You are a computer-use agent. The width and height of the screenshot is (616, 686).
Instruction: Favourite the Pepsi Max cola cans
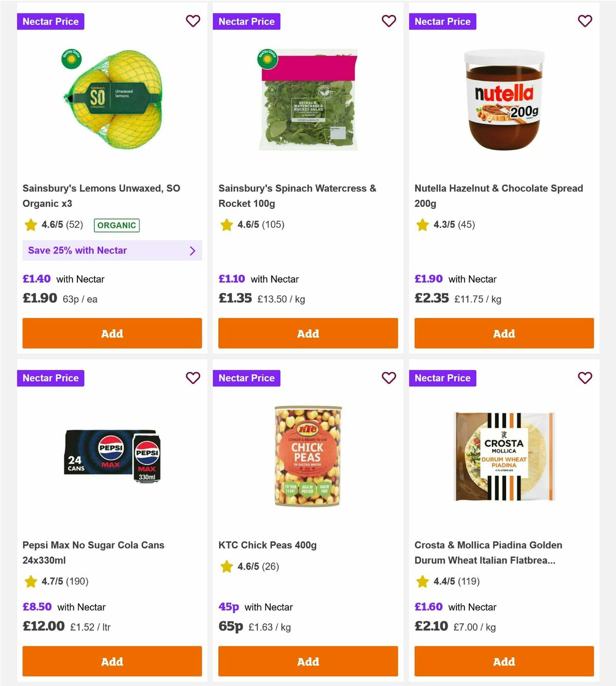click(x=193, y=378)
